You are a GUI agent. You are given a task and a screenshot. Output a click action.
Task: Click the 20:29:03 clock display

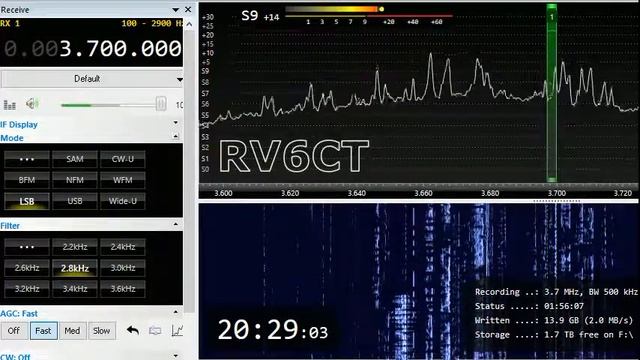tap(273, 330)
